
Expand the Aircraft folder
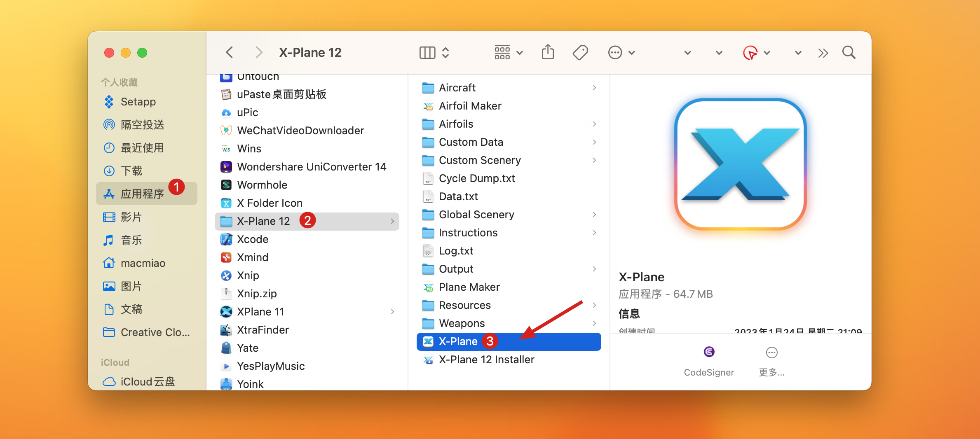pyautogui.click(x=594, y=88)
